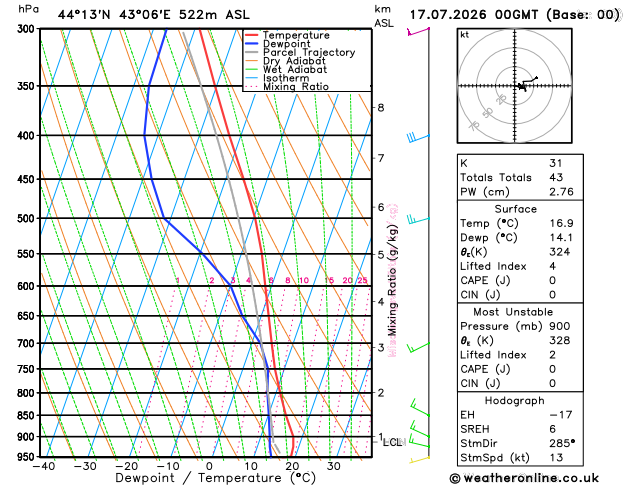Click the 'Mixing Ratio (g/kg)' vertical axis title
The width and height of the screenshot is (629, 486).
[392, 280]
